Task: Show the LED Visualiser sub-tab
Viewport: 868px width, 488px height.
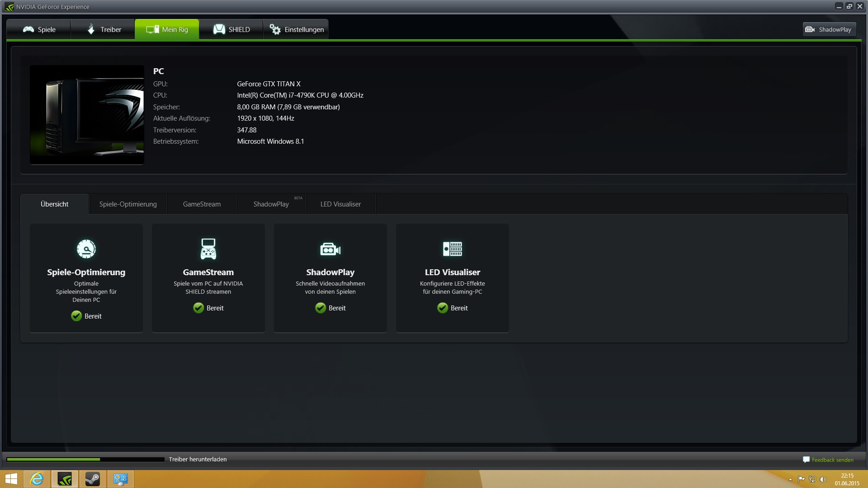Action: [341, 204]
